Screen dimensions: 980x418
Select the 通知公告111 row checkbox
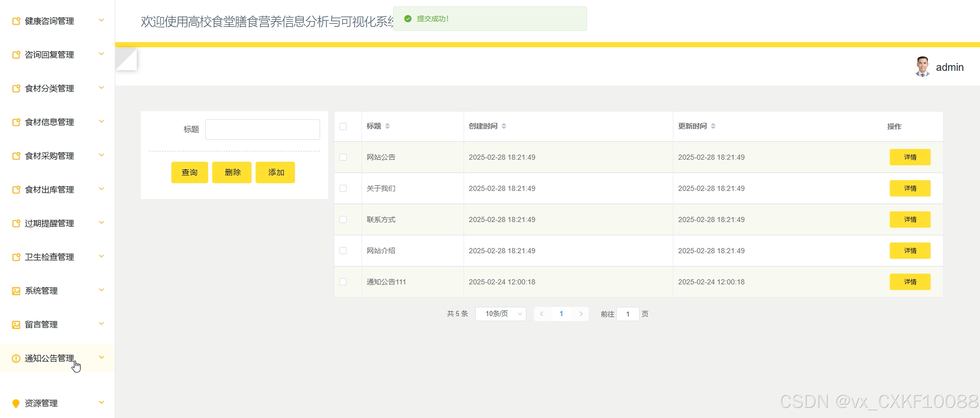point(343,282)
